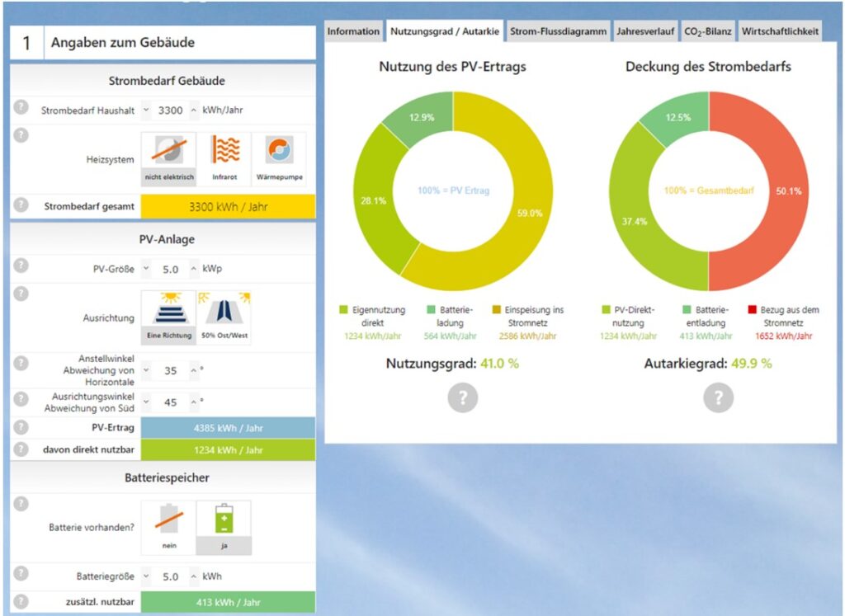Open the Wirtschaftlichkeit tab
845x616 pixels.
click(x=780, y=31)
